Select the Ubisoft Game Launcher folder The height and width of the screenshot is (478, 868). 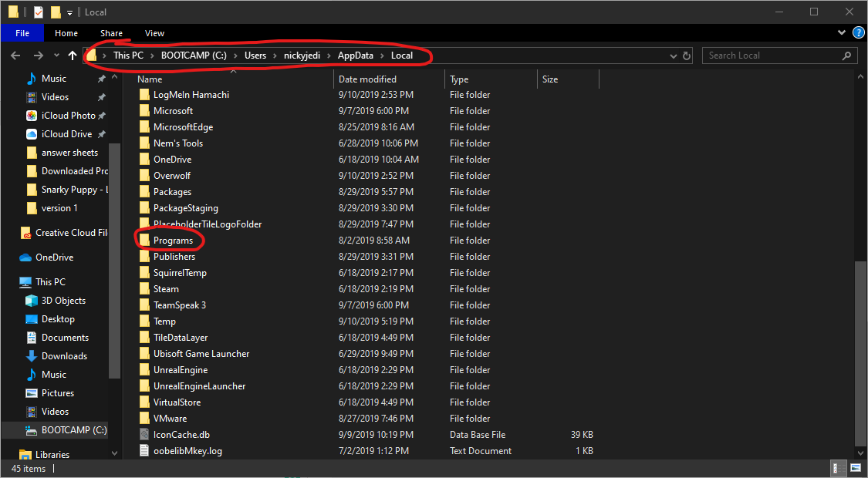tap(201, 354)
